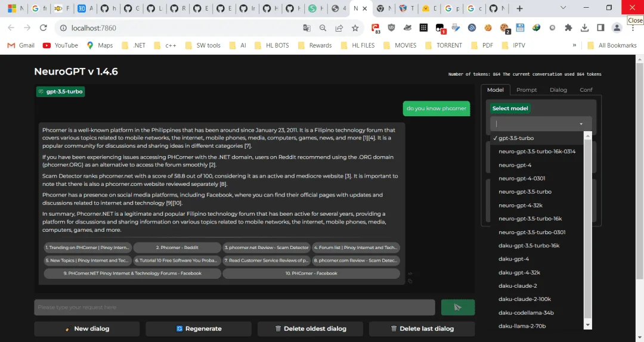The width and height of the screenshot is (644, 342).
Task: Choose gpt-3.5-turbo in the model list
Action: click(x=537, y=138)
